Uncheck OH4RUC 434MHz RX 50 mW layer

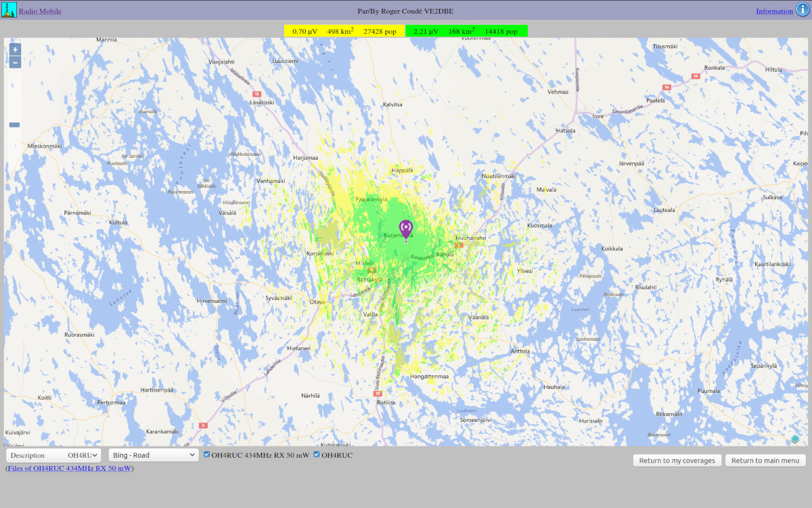point(207,454)
